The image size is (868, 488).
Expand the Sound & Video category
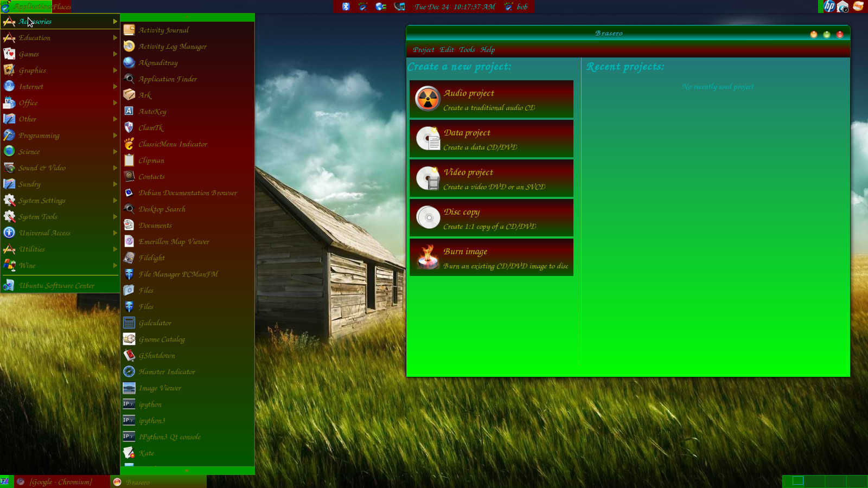pyautogui.click(x=60, y=168)
